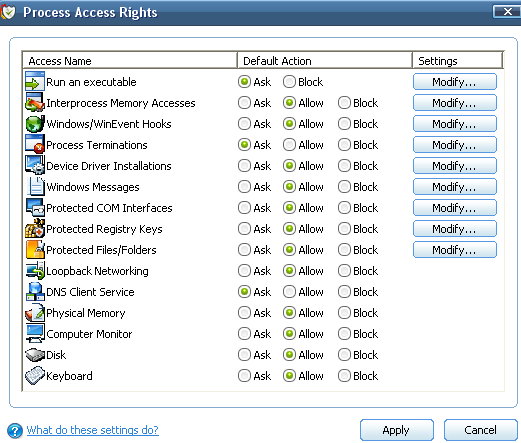Click the Device Driver Installations icon
Image resolution: width=521 pixels, height=443 pixels.
point(35,165)
